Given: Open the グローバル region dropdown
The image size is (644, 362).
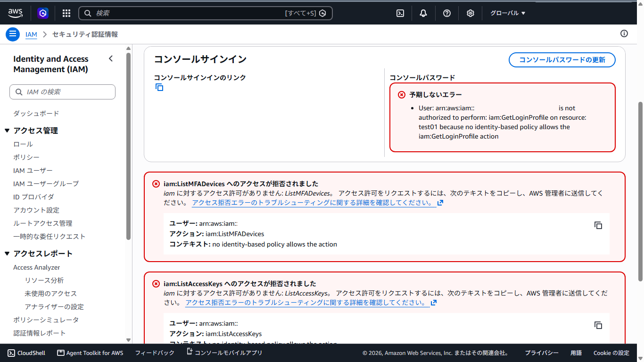Looking at the screenshot, I should click(508, 13).
